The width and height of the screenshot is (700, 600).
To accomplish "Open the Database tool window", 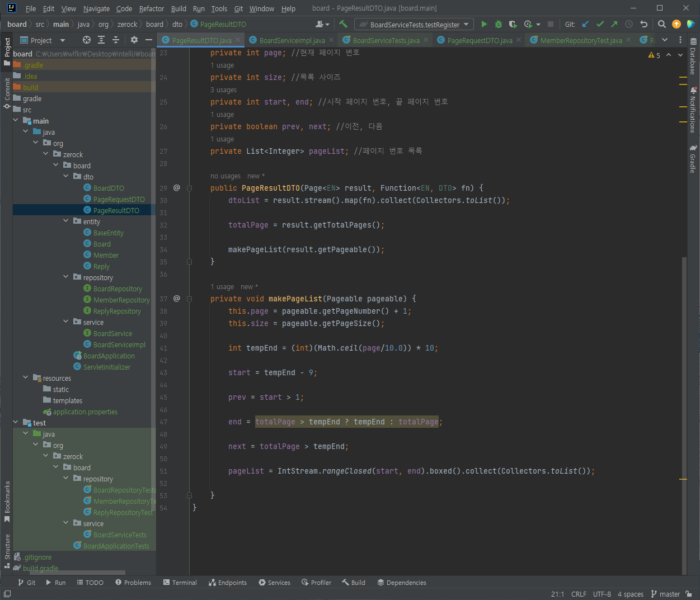I will [693, 56].
